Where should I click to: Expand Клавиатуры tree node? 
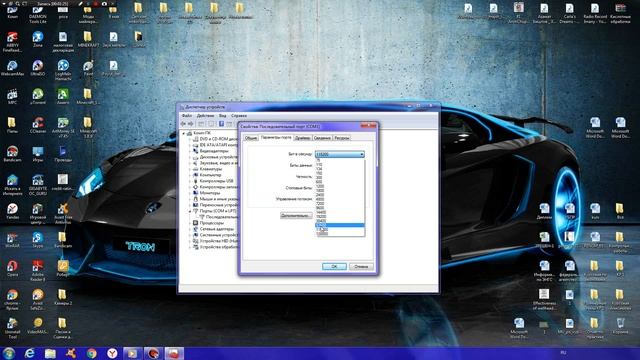(190, 169)
